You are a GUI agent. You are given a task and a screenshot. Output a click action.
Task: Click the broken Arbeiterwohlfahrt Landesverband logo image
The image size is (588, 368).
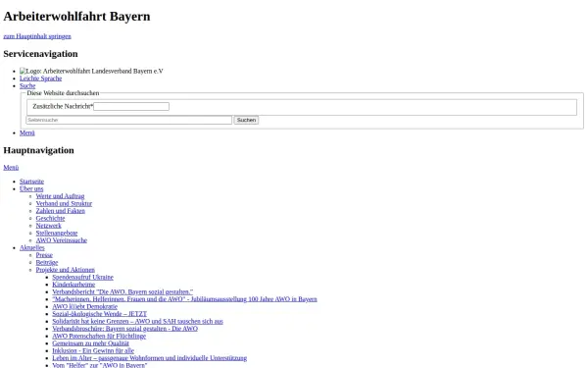point(91,71)
